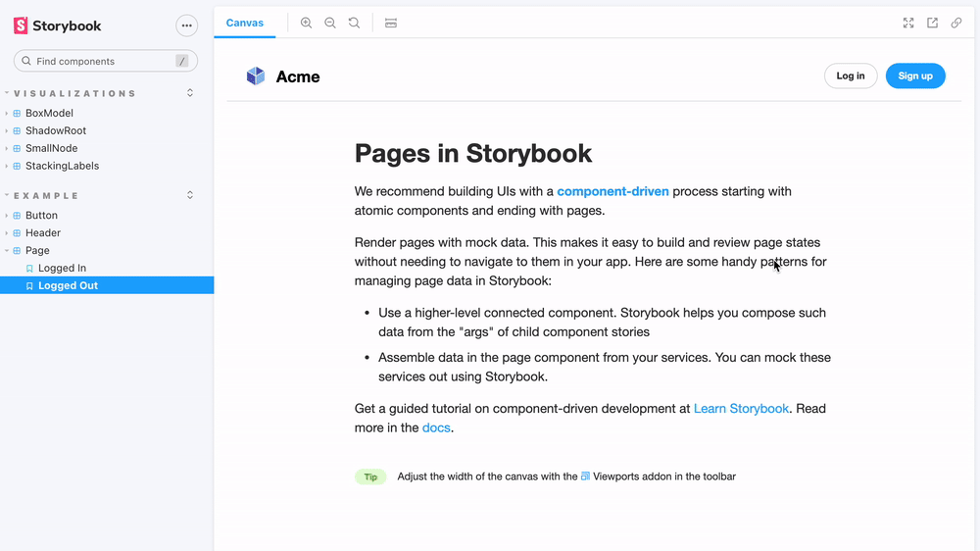Image resolution: width=980 pixels, height=551 pixels.
Task: Collapse the EXAMPLE section heading
Action: click(x=46, y=196)
